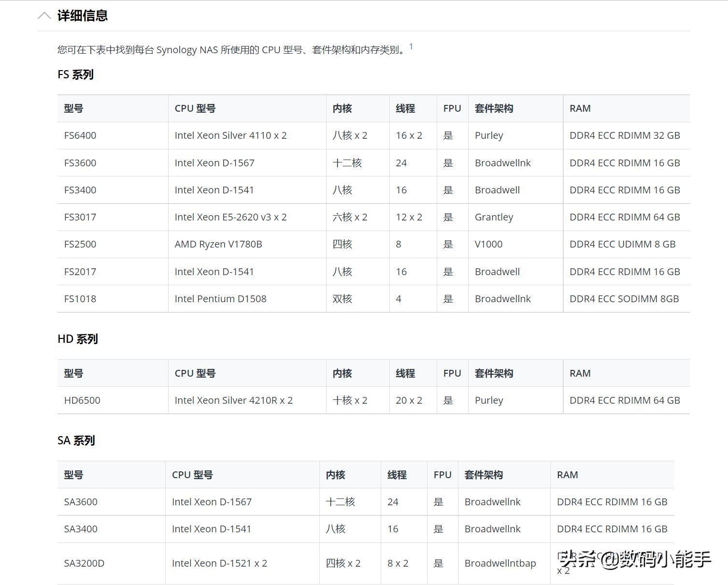This screenshot has width=728, height=585.
Task: Select Intel Xeon Silver 4210R x 2 entry
Action: [x=234, y=400]
